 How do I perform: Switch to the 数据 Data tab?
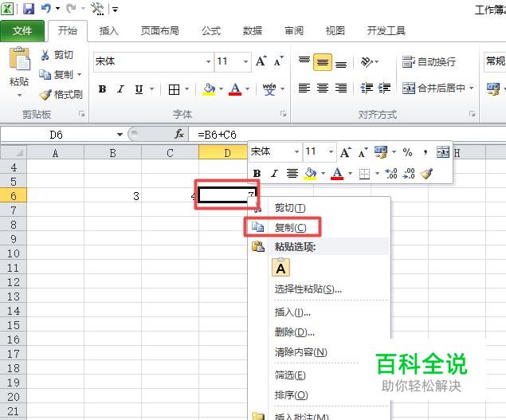(x=253, y=30)
